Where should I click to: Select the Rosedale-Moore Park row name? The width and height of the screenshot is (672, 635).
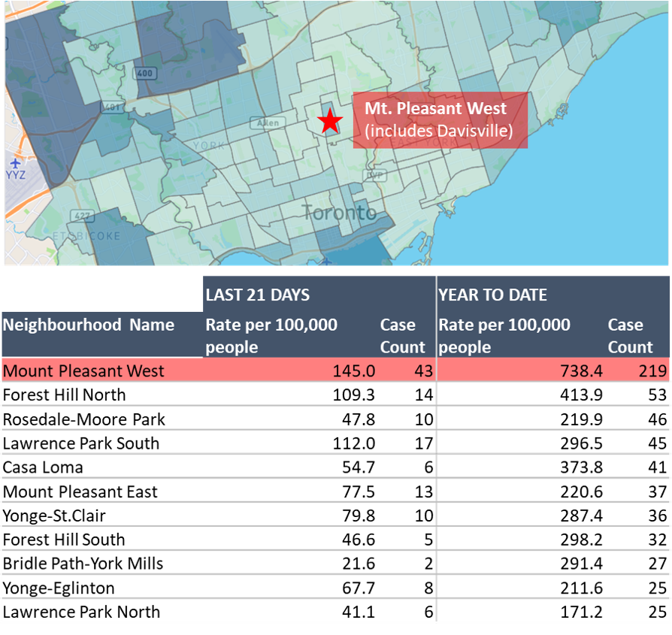[84, 419]
